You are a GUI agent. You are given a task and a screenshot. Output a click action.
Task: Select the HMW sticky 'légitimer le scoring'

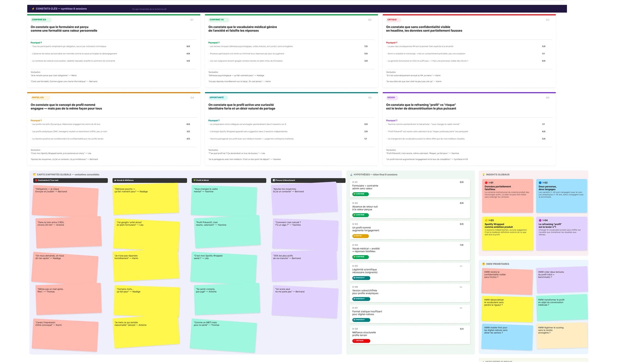click(x=562, y=335)
